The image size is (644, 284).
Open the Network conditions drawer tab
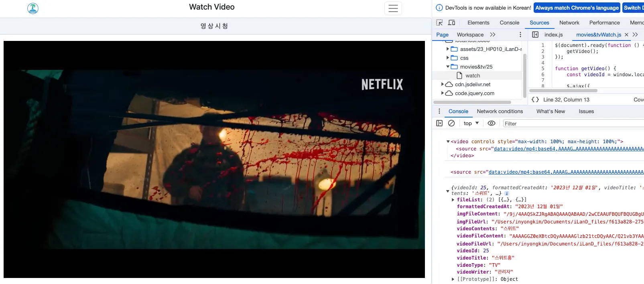[500, 111]
